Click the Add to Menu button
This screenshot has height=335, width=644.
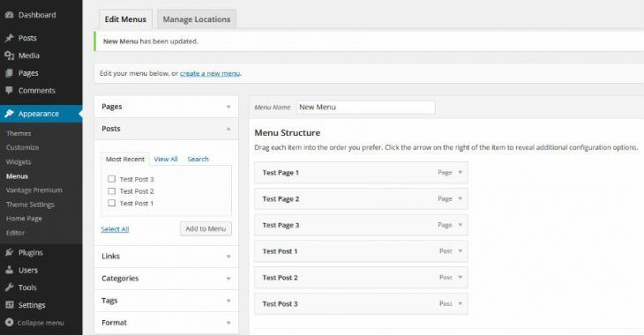click(206, 228)
